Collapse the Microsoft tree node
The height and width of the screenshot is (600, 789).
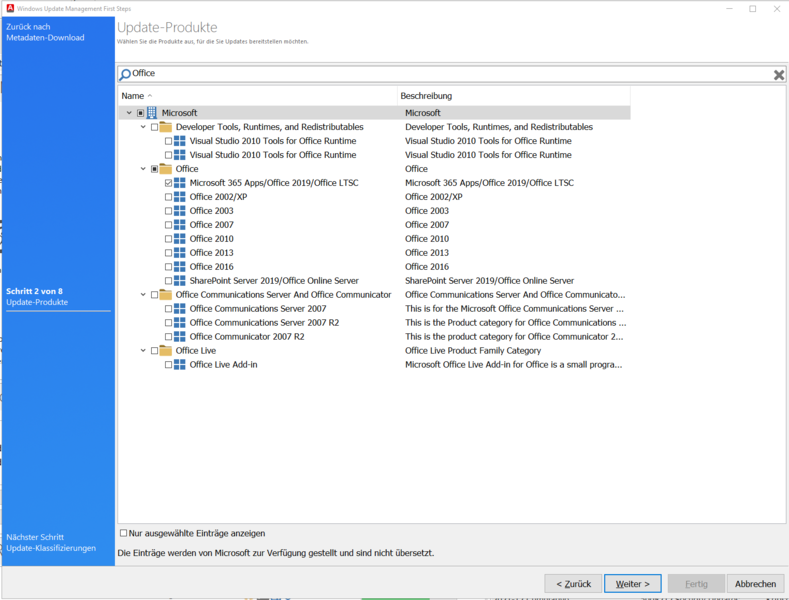coord(129,113)
